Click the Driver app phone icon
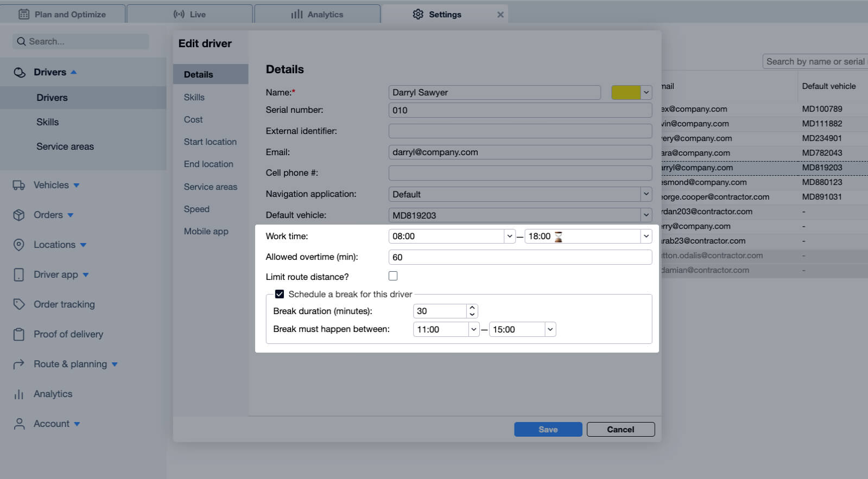The image size is (868, 479). pos(19,275)
